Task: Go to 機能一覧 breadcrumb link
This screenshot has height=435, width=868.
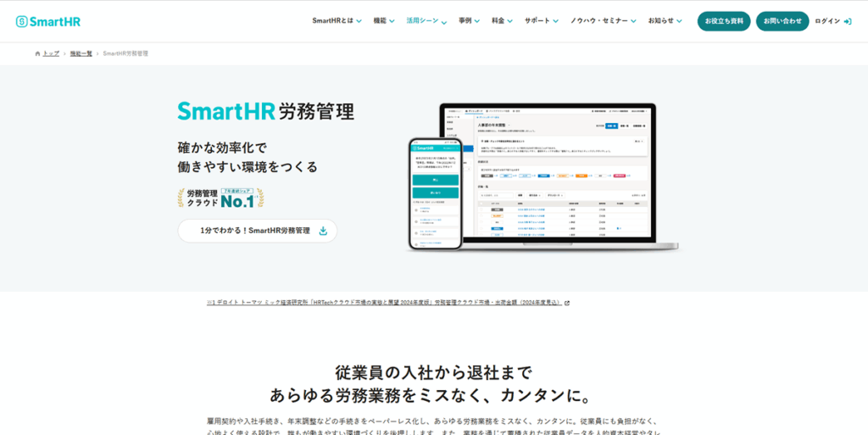Action: pos(81,53)
